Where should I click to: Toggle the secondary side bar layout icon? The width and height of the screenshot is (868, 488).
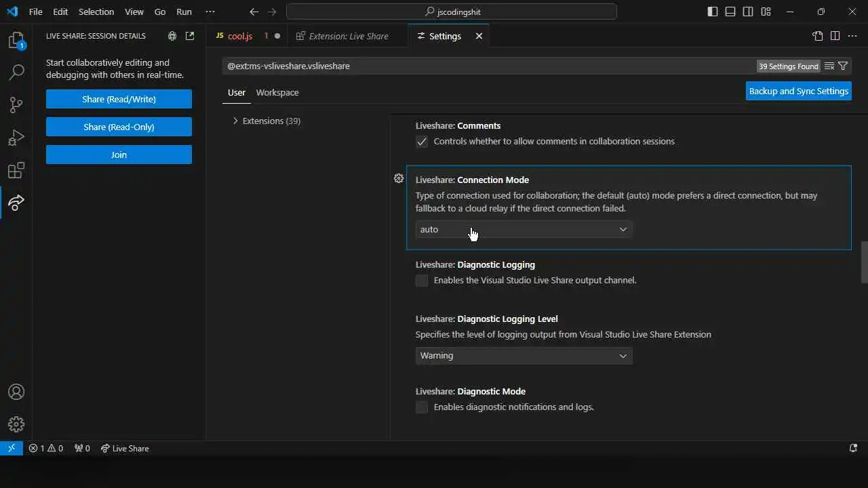point(748,12)
